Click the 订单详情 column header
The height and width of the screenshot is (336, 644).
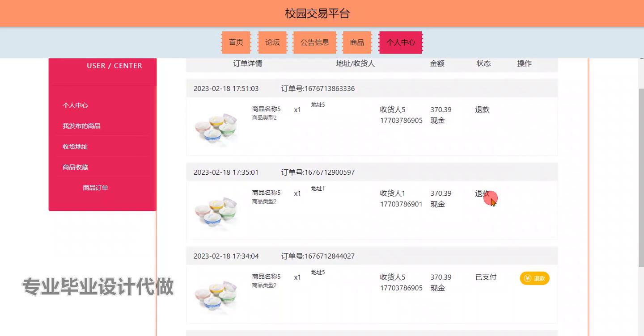click(248, 63)
